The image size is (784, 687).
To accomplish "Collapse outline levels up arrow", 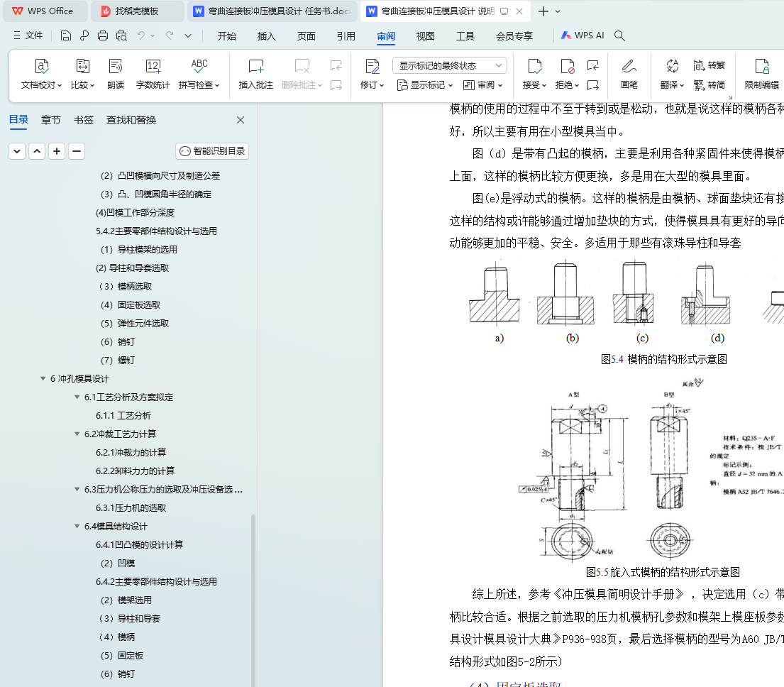I will 37,151.
